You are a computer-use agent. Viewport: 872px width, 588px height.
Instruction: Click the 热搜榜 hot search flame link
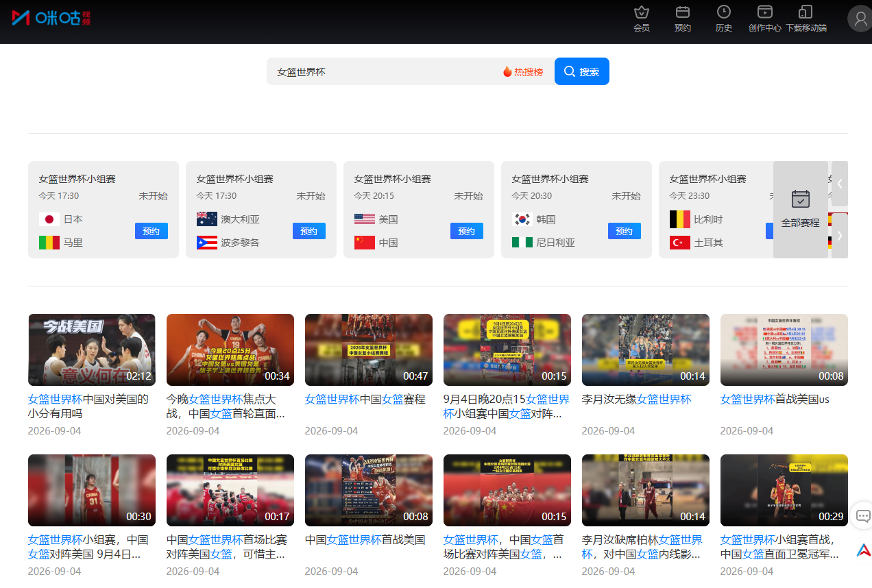coord(523,71)
